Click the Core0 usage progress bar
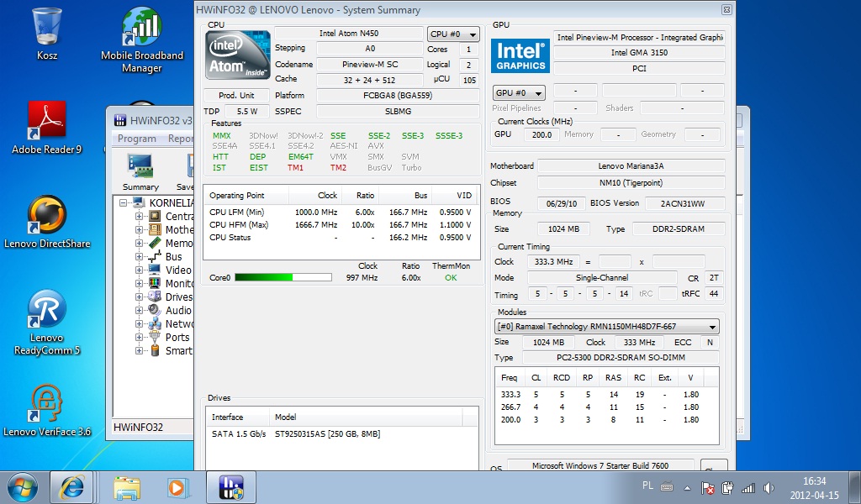 click(x=283, y=277)
